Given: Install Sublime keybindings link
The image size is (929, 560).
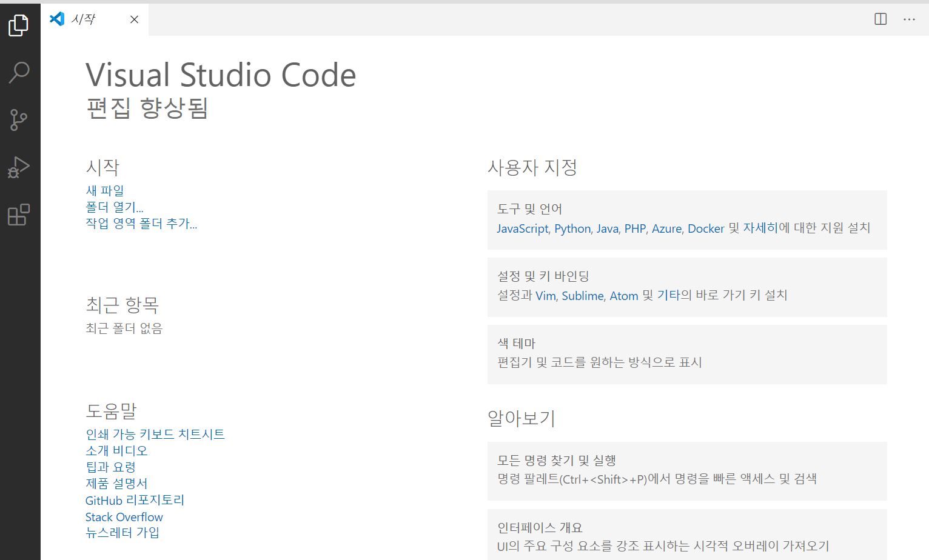Looking at the screenshot, I should click(x=583, y=296).
